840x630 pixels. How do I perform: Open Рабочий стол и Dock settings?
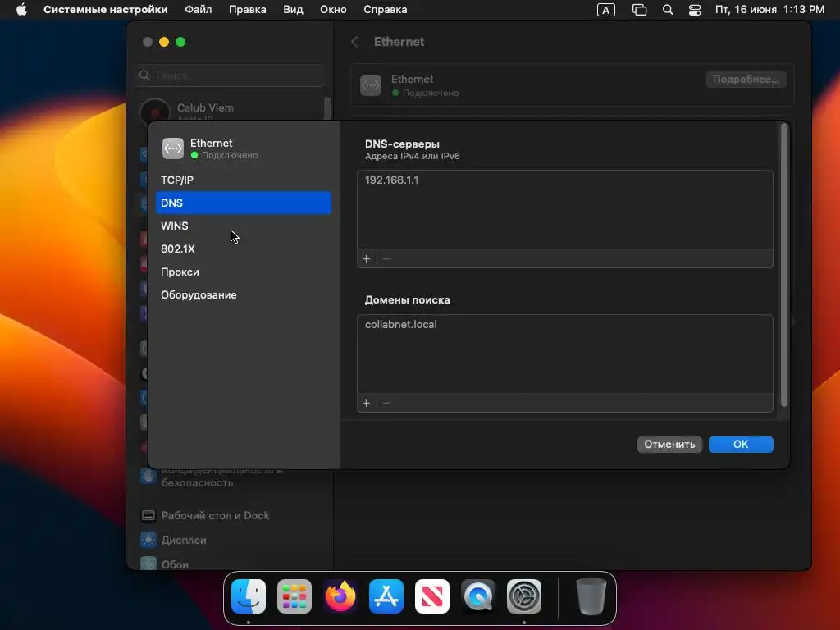click(x=216, y=515)
